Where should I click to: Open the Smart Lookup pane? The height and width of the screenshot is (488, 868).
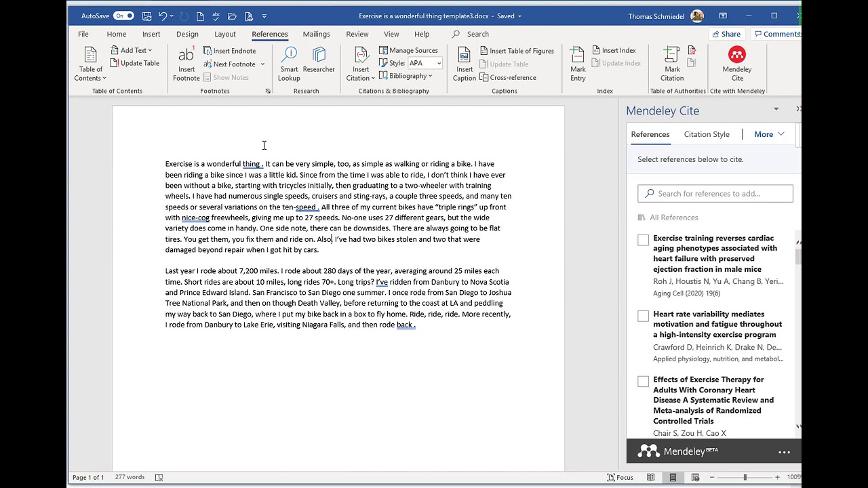click(289, 64)
